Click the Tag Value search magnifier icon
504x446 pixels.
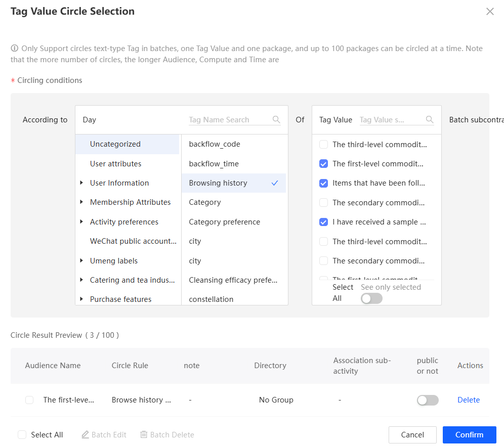click(430, 120)
